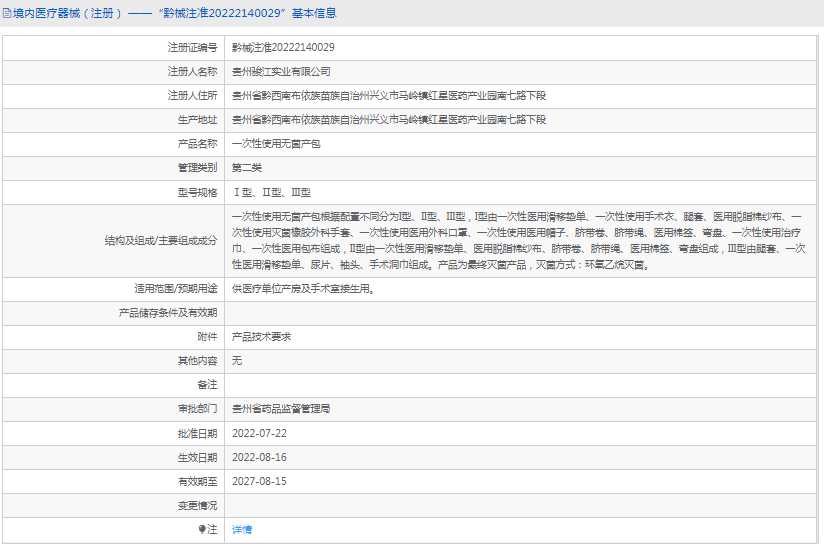Image resolution: width=824 pixels, height=548 pixels.
Task: Click the 批准日期 row label
Action: (x=197, y=433)
